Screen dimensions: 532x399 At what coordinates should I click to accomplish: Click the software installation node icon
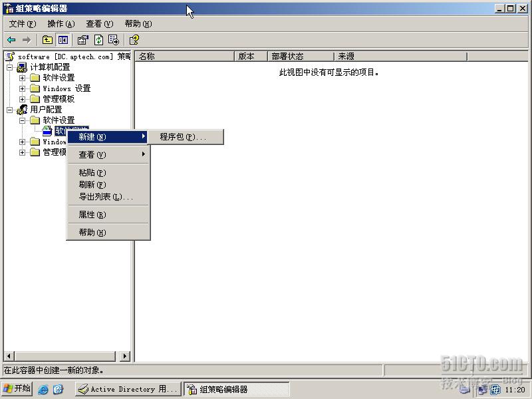coord(47,130)
